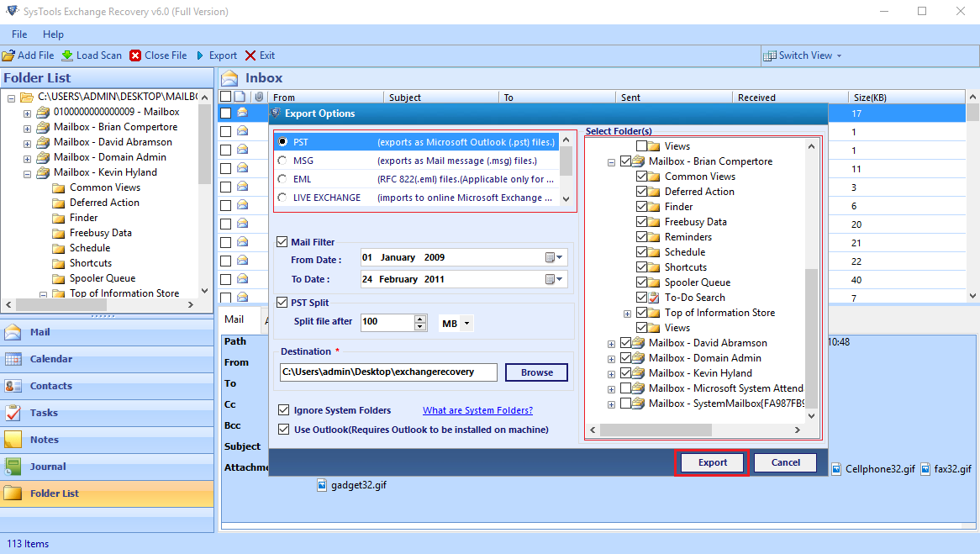Expand Mailbox - Domain Admin in export tree
The image size is (980, 554).
611,359
